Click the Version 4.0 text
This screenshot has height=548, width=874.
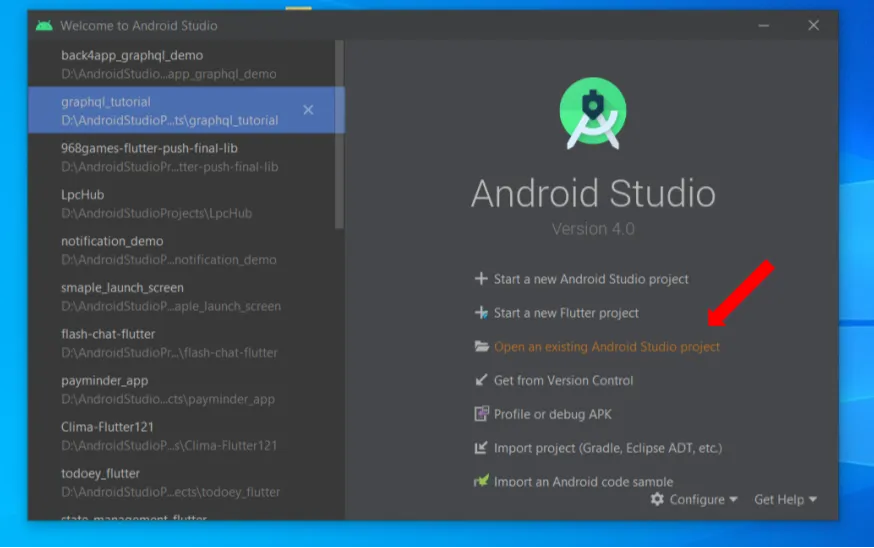click(x=593, y=229)
